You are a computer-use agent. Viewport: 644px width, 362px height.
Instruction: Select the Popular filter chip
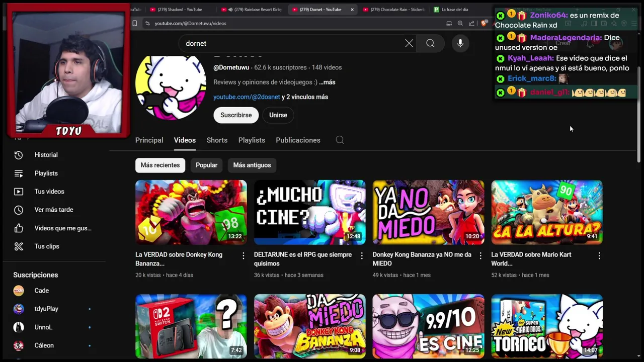pos(206,165)
